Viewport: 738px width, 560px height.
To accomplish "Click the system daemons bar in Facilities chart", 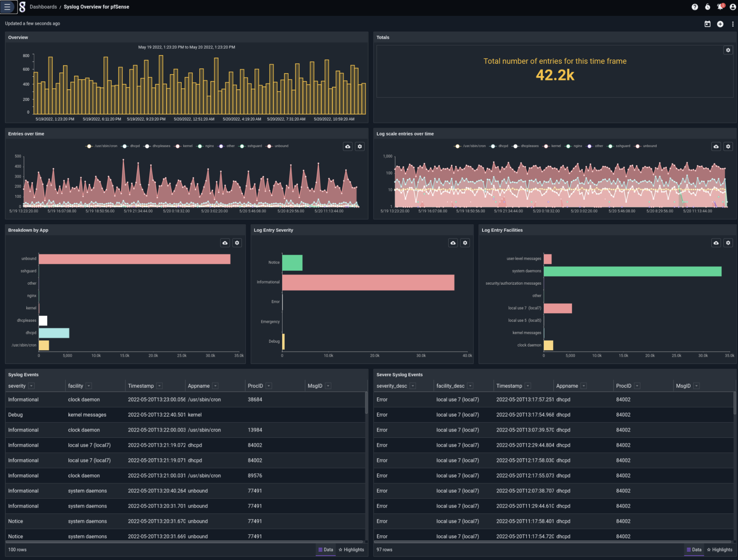I will 632,271.
